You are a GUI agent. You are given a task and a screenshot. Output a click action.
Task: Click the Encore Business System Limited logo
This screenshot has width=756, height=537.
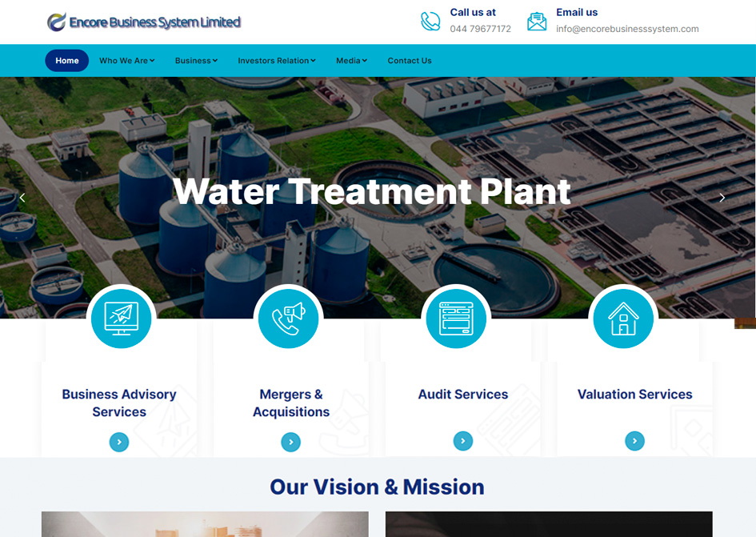(x=144, y=22)
